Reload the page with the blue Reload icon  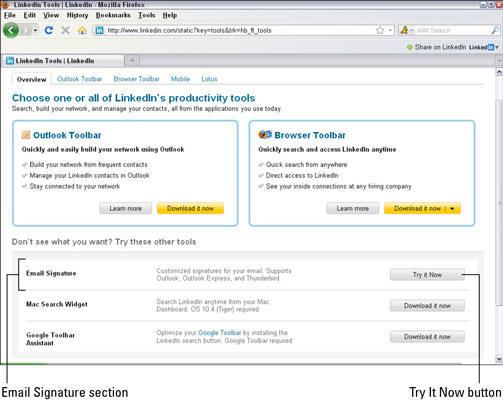click(49, 30)
